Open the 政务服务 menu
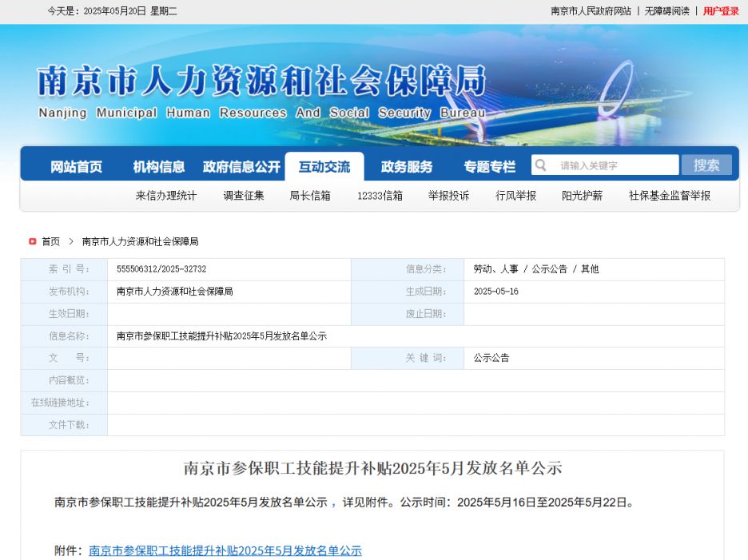Screen dimensions: 748x560 pyautogui.click(x=407, y=166)
